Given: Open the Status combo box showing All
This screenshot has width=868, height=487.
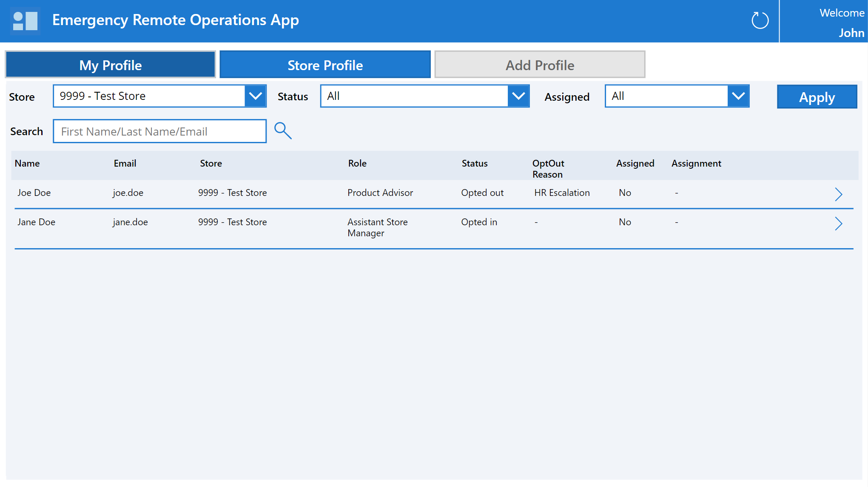Looking at the screenshot, I should point(425,96).
